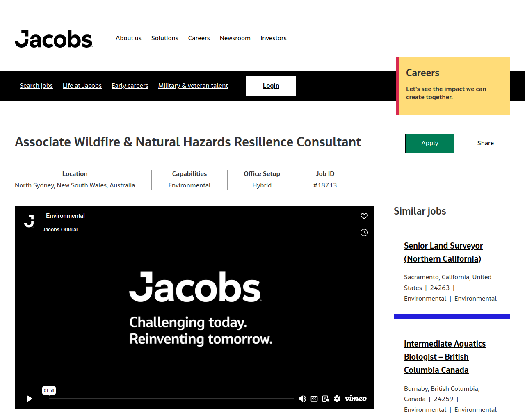Open Military & veteran talent page

point(193,86)
